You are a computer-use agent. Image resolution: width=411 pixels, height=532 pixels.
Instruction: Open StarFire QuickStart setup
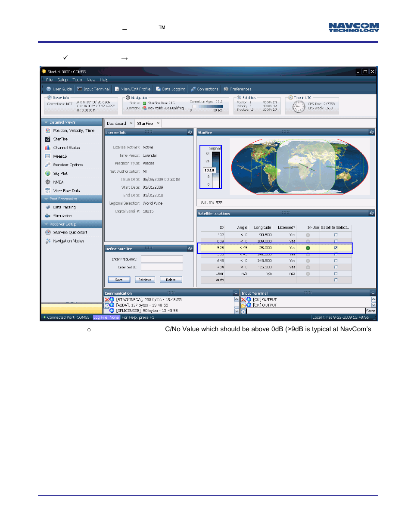coord(66,232)
